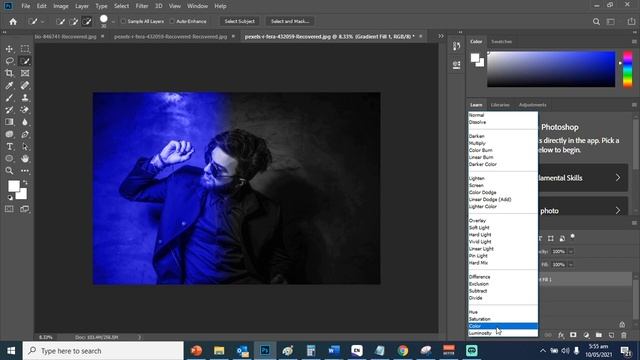Delete layer with trash icon
Screen dimensions: 640x360
pos(624,335)
